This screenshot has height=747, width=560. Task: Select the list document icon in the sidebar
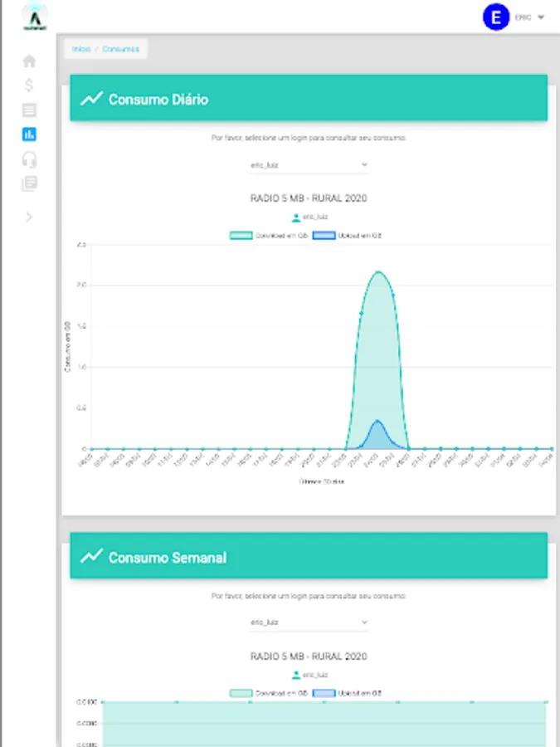29,110
